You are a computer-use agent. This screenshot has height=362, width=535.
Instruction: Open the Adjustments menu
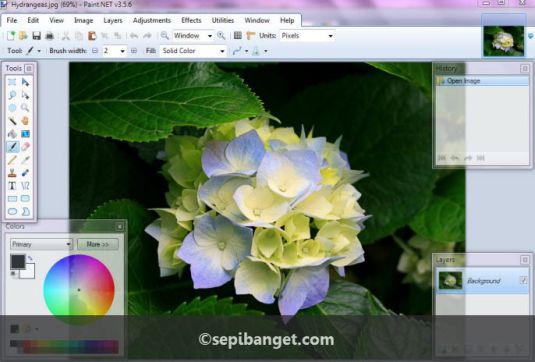(x=152, y=20)
